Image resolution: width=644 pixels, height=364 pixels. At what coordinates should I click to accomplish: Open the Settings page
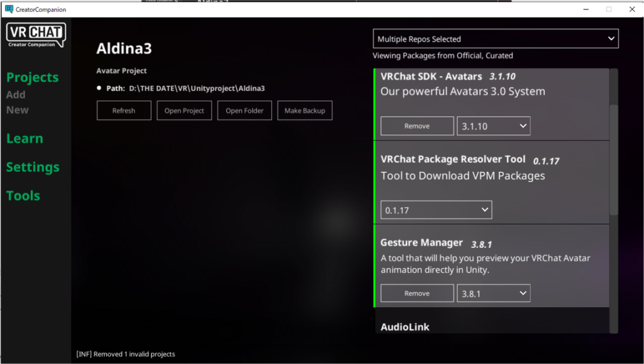click(x=33, y=167)
